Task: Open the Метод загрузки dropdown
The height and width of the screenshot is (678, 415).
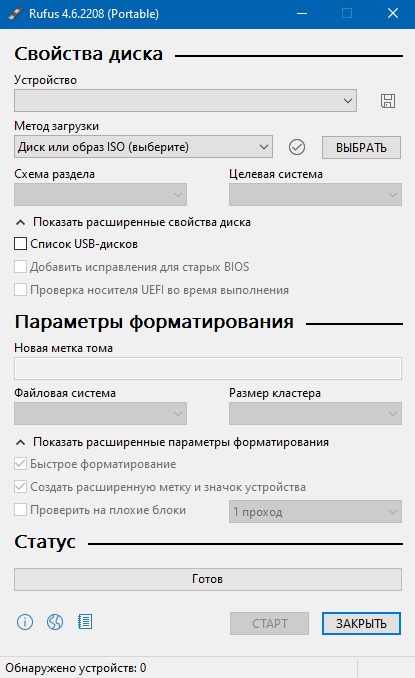Action: (x=144, y=147)
